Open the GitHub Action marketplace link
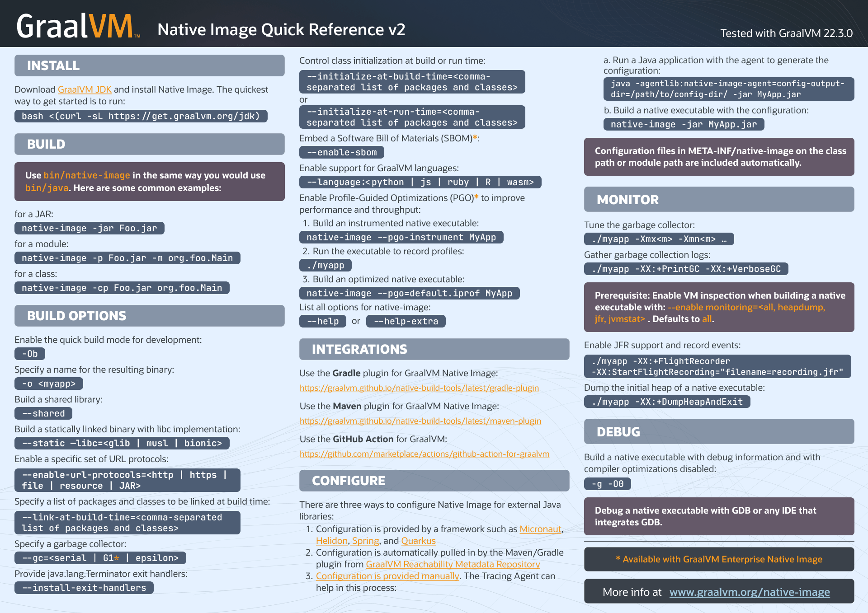Screen dimensions: 868x613 tap(425, 454)
